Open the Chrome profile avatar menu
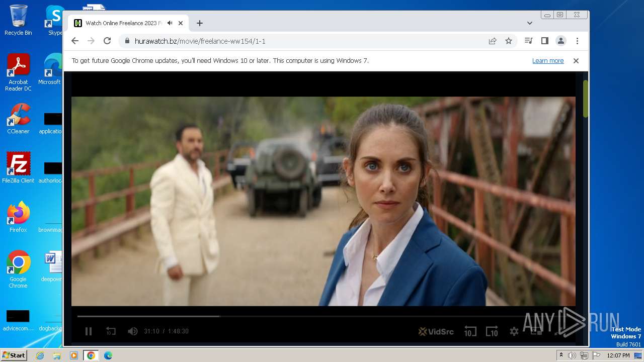 pyautogui.click(x=560, y=41)
